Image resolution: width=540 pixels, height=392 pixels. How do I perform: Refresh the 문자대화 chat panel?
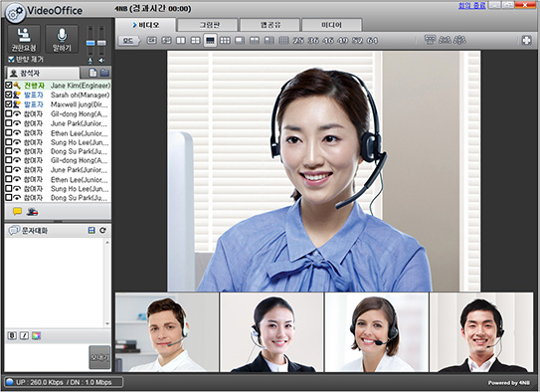(x=102, y=230)
